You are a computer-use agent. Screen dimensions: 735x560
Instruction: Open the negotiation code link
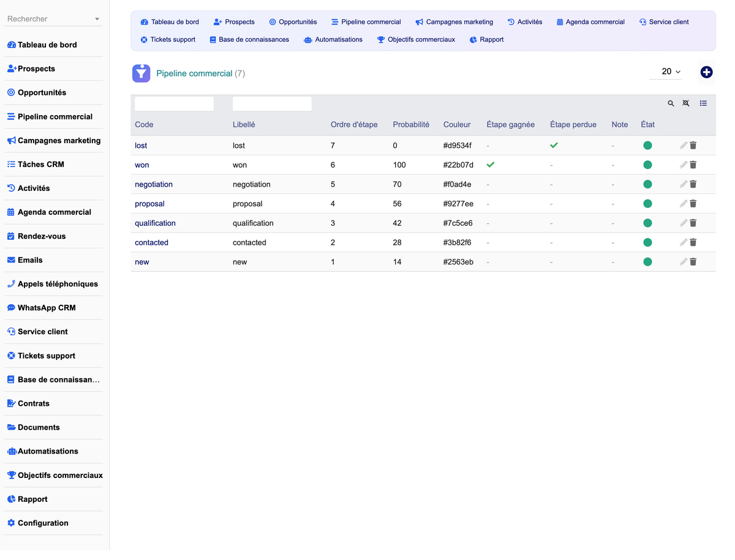(x=154, y=184)
